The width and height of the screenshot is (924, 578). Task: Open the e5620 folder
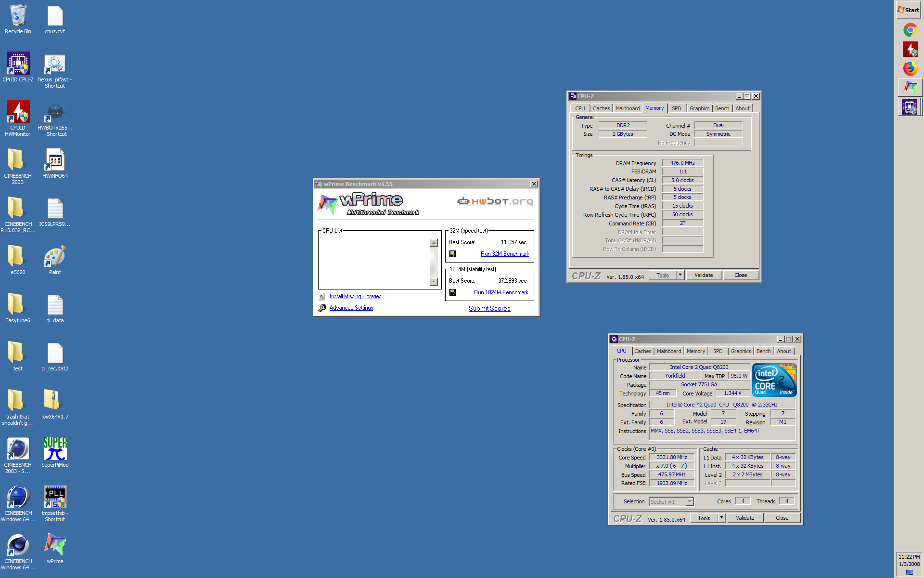click(18, 260)
